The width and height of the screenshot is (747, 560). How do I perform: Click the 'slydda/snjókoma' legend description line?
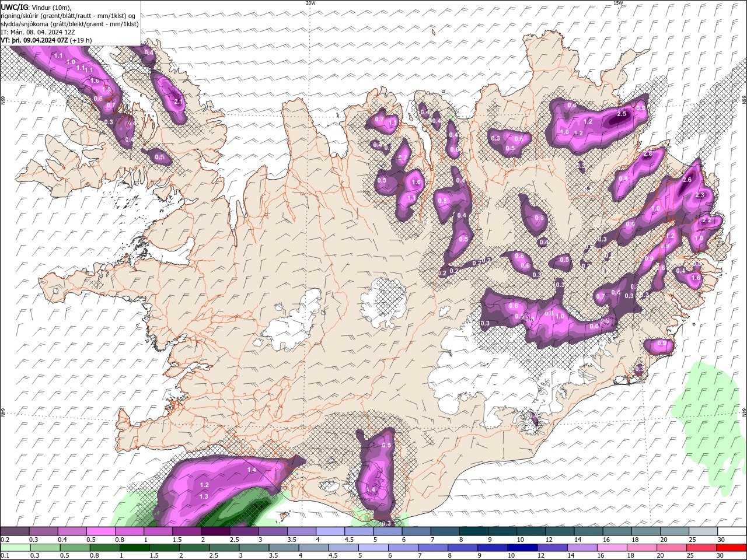point(70,24)
